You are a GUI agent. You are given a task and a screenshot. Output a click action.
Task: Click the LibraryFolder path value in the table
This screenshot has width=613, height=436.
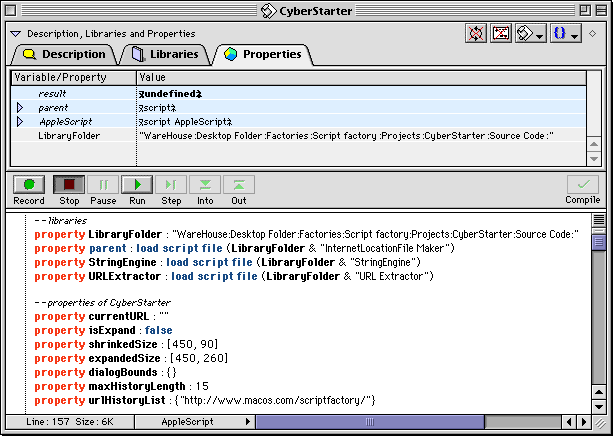(346, 136)
